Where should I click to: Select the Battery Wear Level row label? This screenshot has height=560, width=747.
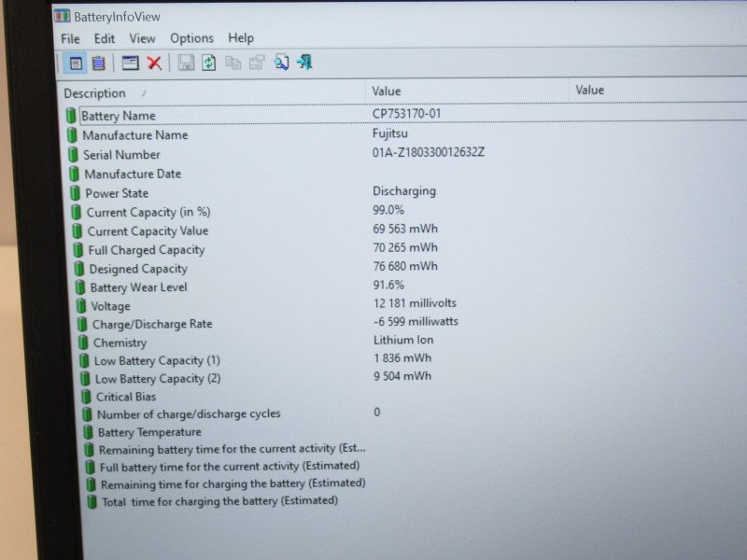click(138, 287)
